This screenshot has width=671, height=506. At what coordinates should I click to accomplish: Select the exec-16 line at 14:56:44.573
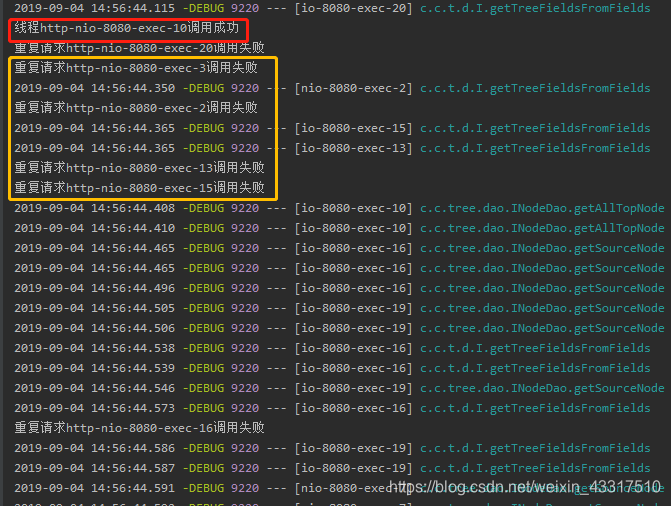332,408
